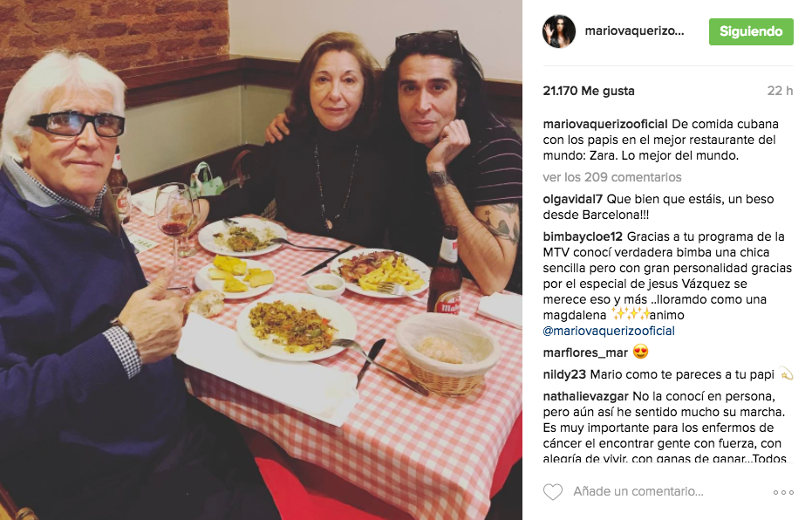This screenshot has height=520, width=812.
Task: Click the heart like icon
Action: [x=553, y=491]
